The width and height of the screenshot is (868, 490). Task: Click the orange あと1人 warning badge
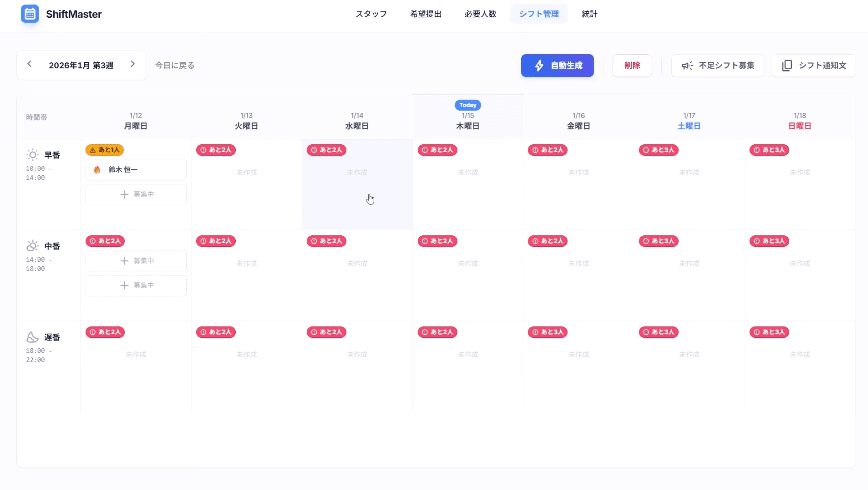(105, 150)
